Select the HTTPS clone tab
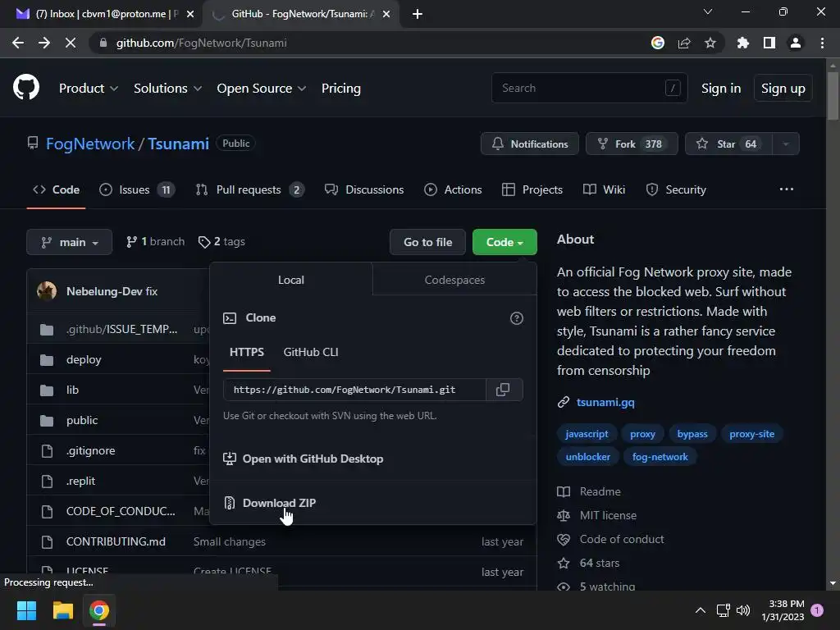Image resolution: width=840 pixels, height=630 pixels. (246, 352)
